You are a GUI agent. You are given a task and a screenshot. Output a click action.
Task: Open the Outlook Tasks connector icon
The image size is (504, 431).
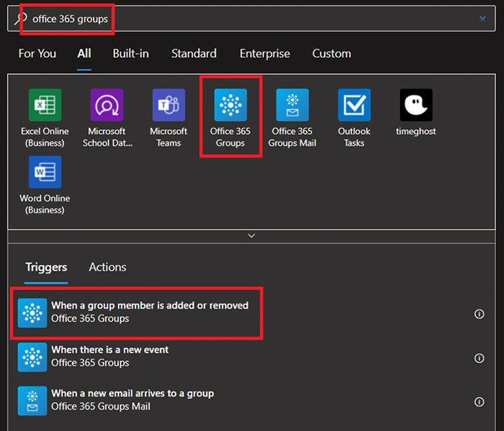click(x=354, y=105)
